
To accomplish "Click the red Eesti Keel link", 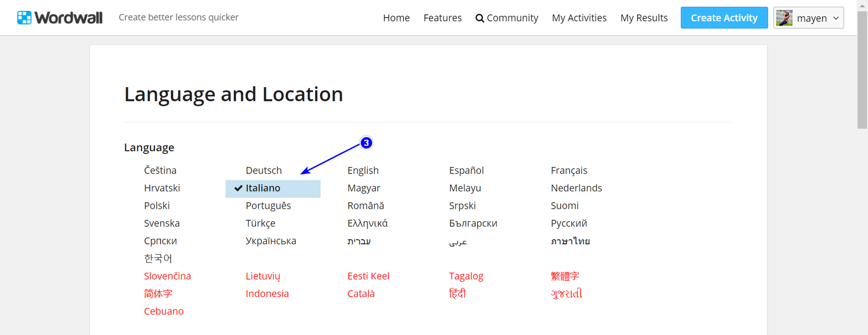I will coord(368,276).
